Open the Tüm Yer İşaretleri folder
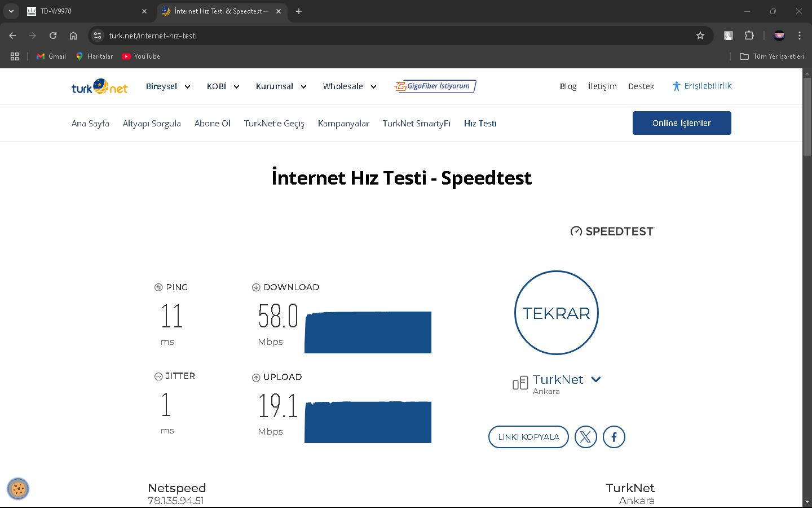812x508 pixels. click(772, 56)
